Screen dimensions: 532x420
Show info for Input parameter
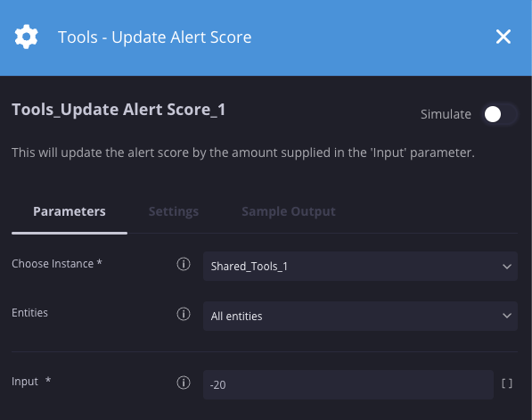(184, 383)
